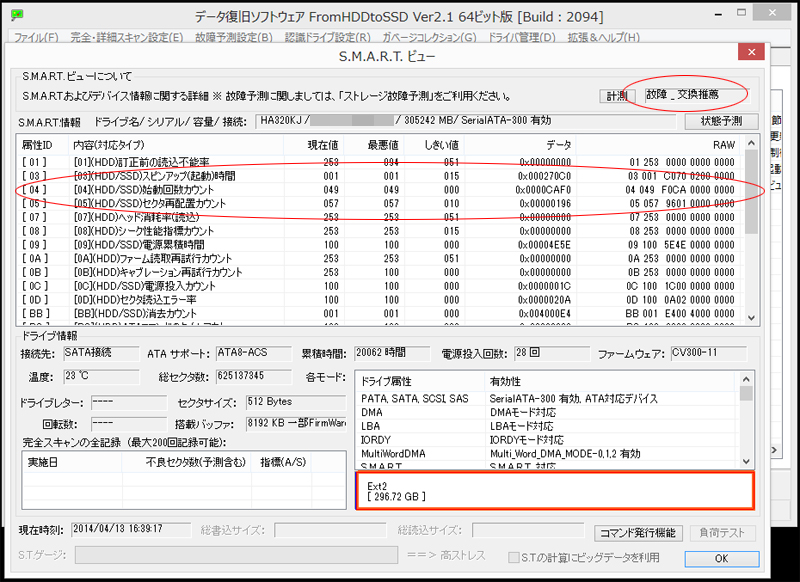Select the [05] セクタ再配置カウント row

tap(381, 204)
